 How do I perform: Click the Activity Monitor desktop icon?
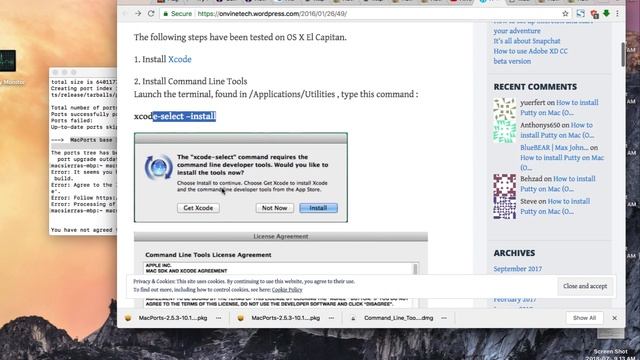8,61
